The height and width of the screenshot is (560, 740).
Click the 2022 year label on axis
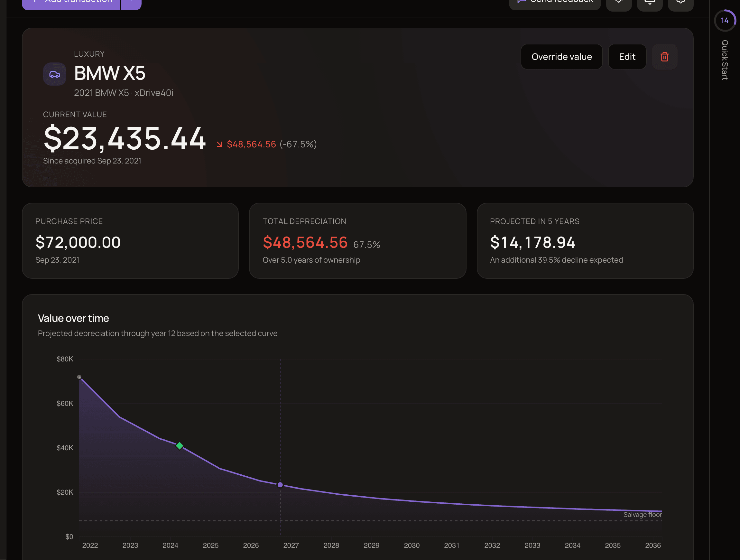90,546
